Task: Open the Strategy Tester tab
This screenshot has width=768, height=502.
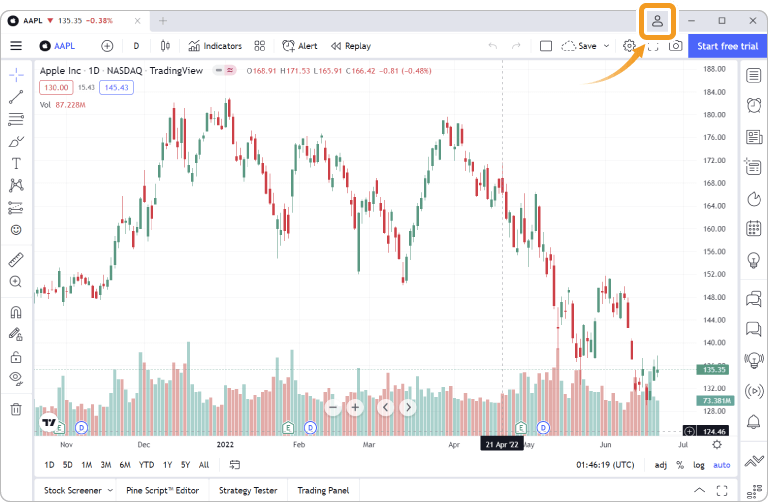Action: coord(248,490)
